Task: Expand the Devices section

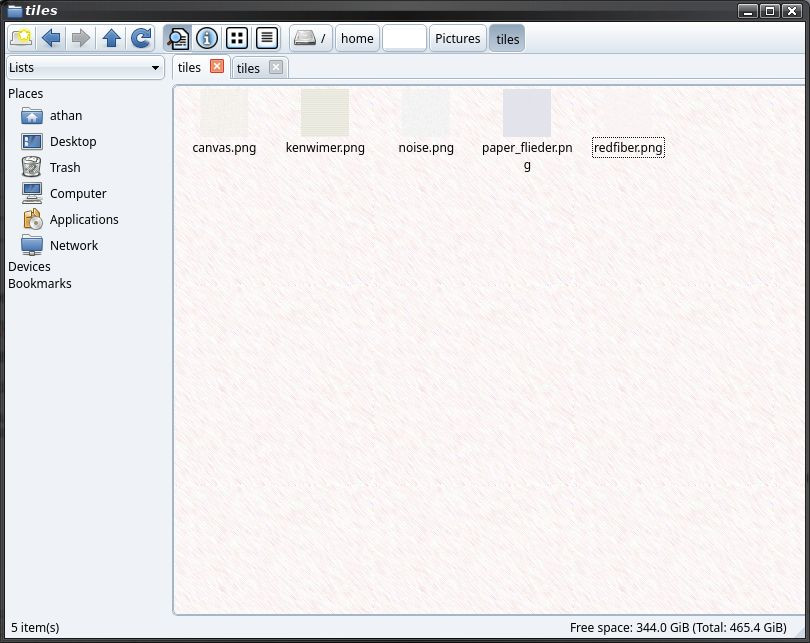Action: click(x=29, y=266)
